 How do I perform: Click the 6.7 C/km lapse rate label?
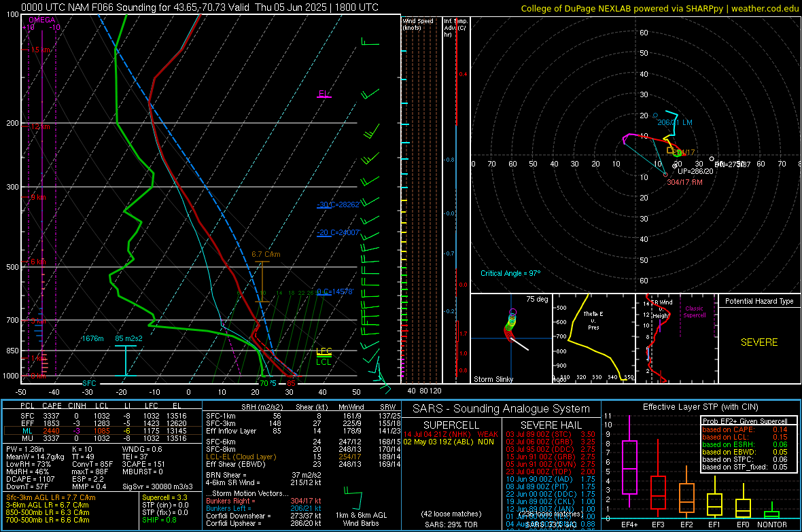266,254
